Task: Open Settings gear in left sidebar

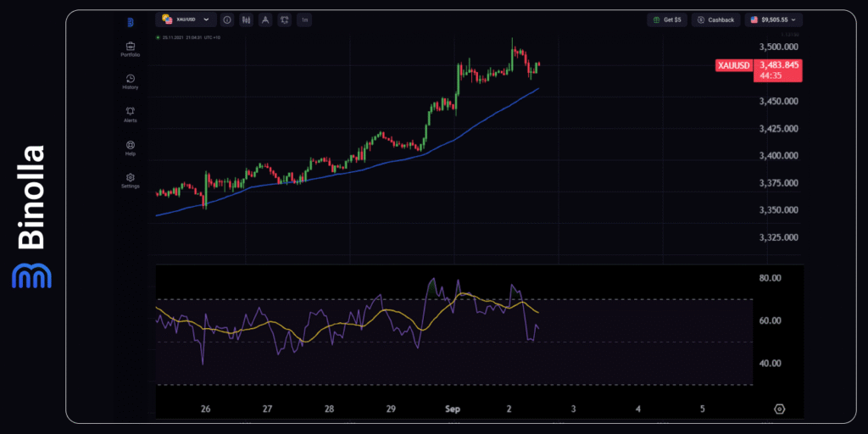Action: [x=131, y=180]
